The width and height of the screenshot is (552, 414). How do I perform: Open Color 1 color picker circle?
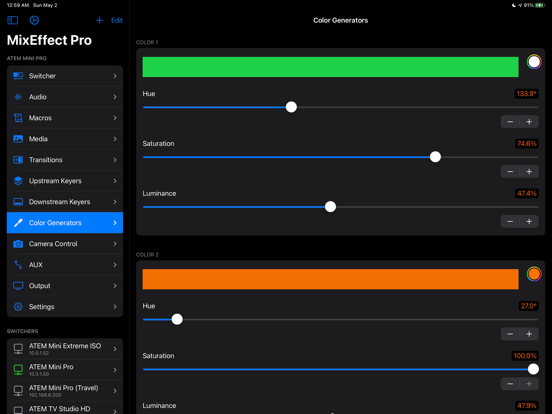click(534, 62)
